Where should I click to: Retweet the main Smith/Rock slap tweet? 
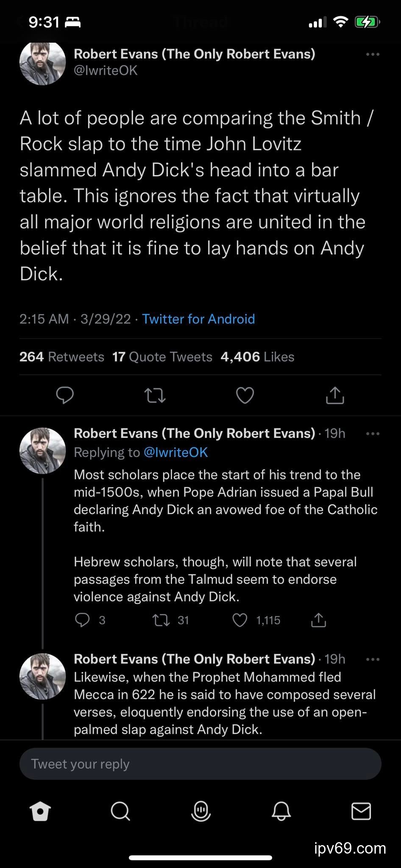click(x=155, y=395)
